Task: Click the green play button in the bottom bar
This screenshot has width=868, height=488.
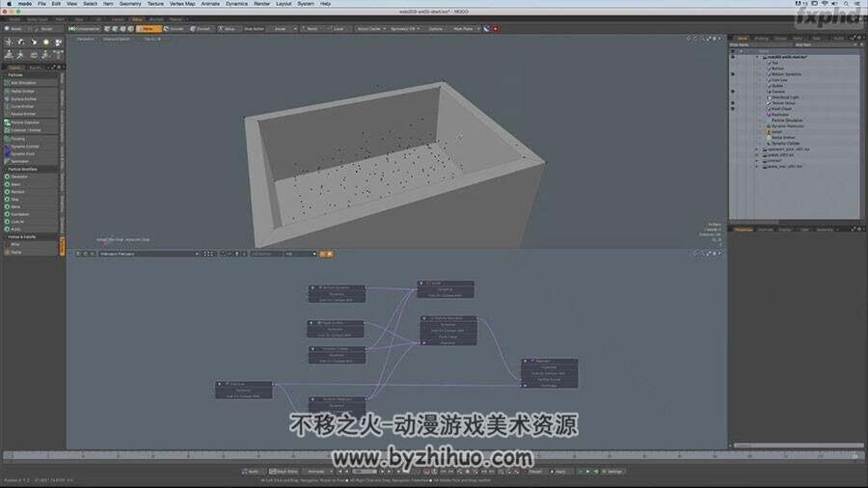Action: (x=587, y=472)
